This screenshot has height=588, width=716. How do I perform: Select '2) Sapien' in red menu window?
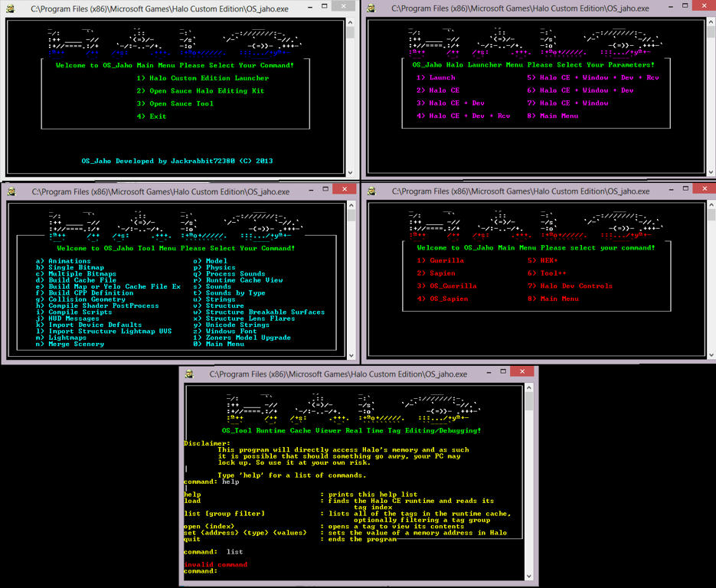(436, 273)
